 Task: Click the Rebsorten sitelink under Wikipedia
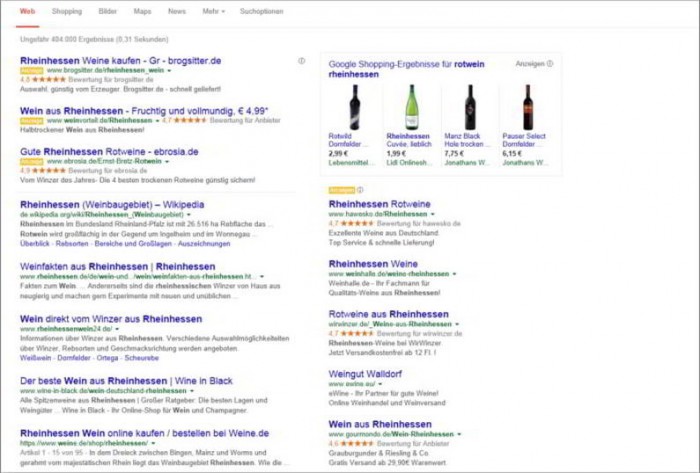point(72,244)
